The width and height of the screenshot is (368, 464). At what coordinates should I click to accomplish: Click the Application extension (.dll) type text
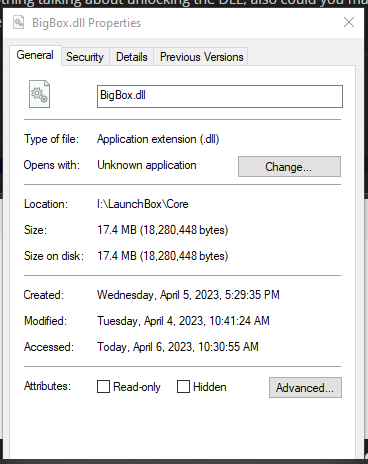click(158, 139)
